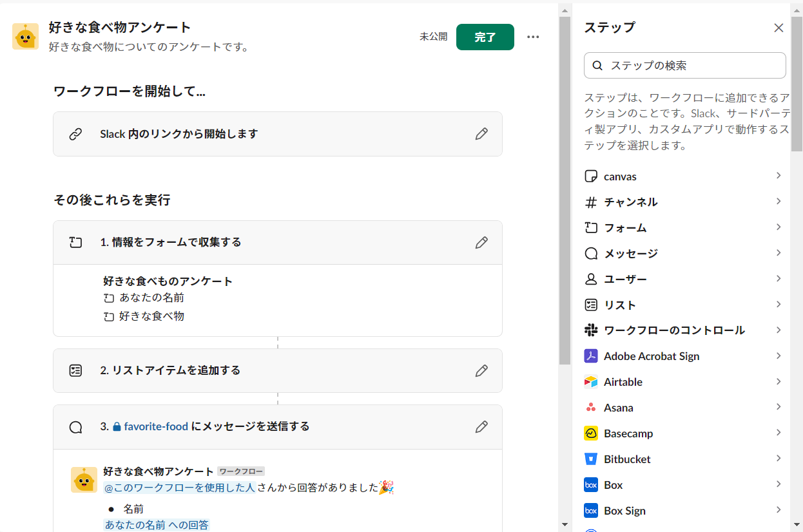Expand the メッセージ steps chevron
Viewport: 803px width, 532px height.
[x=779, y=253]
